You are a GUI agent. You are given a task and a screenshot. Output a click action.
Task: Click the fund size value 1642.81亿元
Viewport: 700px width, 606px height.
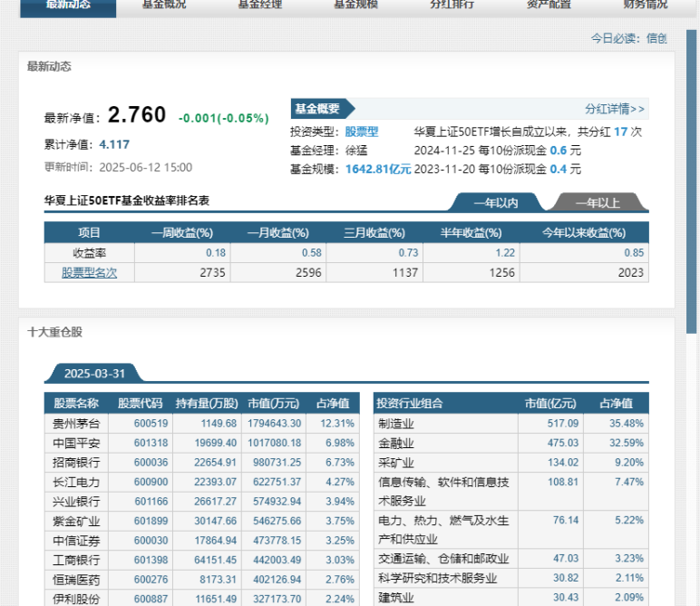click(378, 170)
